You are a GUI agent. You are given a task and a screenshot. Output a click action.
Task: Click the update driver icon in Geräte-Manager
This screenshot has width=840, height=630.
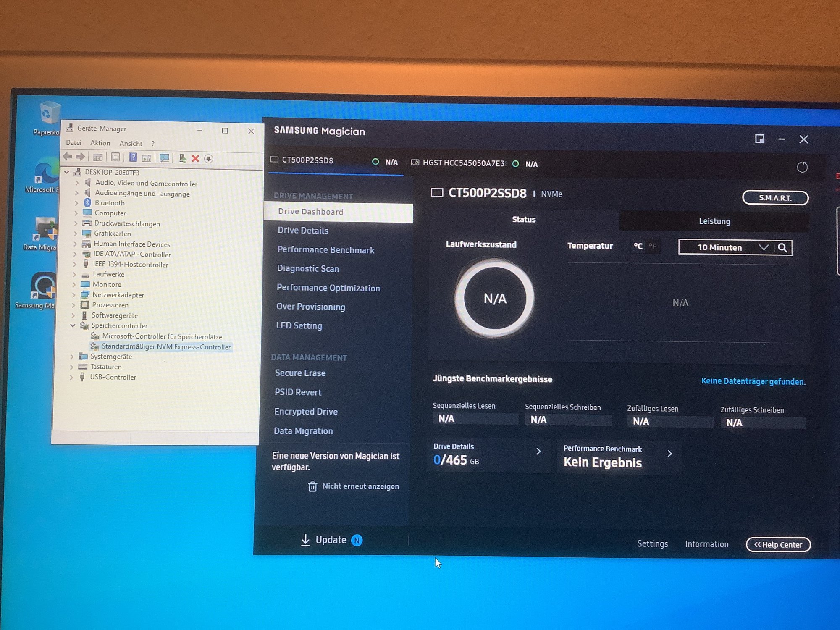(183, 158)
